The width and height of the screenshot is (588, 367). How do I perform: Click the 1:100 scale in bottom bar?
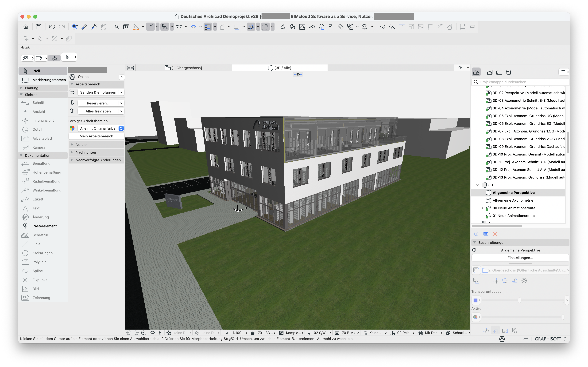pyautogui.click(x=237, y=333)
